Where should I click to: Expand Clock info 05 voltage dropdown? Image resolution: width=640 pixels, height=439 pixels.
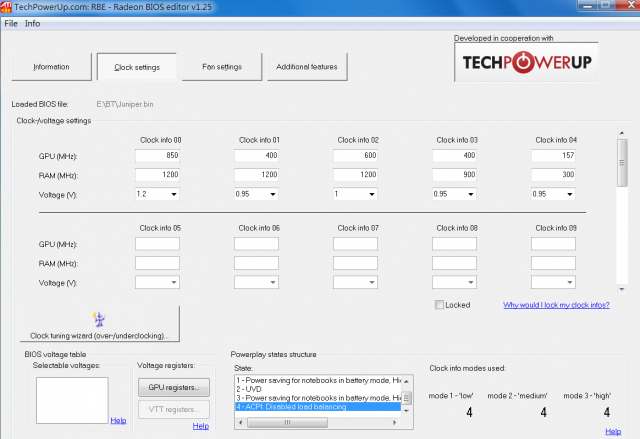click(x=174, y=282)
